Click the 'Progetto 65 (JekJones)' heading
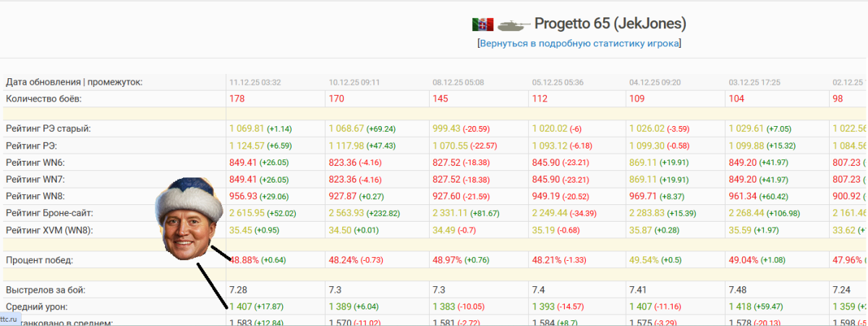This screenshot has width=868, height=326. pyautogui.click(x=610, y=23)
